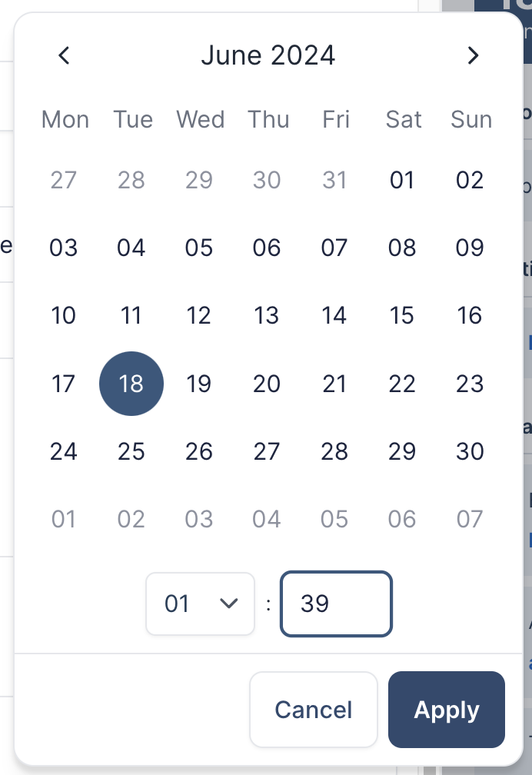This screenshot has width=532, height=775.
Task: Click the 'Mon' weekday header
Action: (x=65, y=119)
